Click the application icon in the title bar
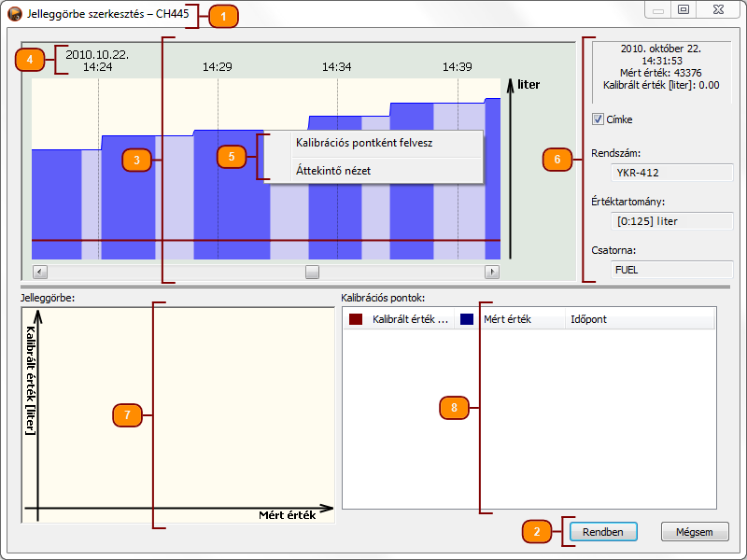Image resolution: width=747 pixels, height=560 pixels. point(15,15)
